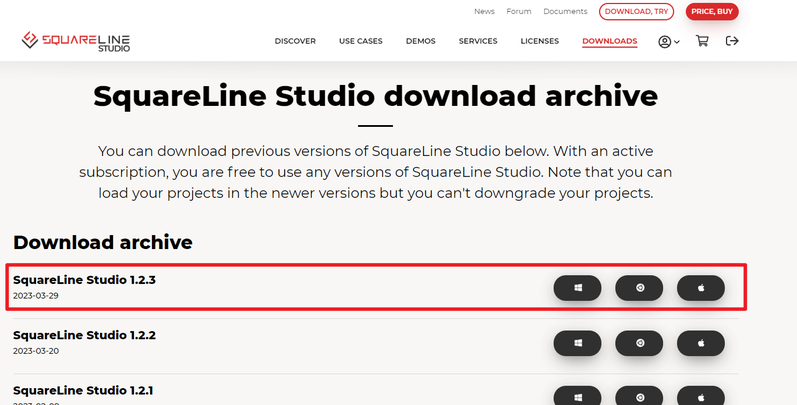Expand the user account dropdown
Image resolution: width=797 pixels, height=405 pixels.
[668, 42]
